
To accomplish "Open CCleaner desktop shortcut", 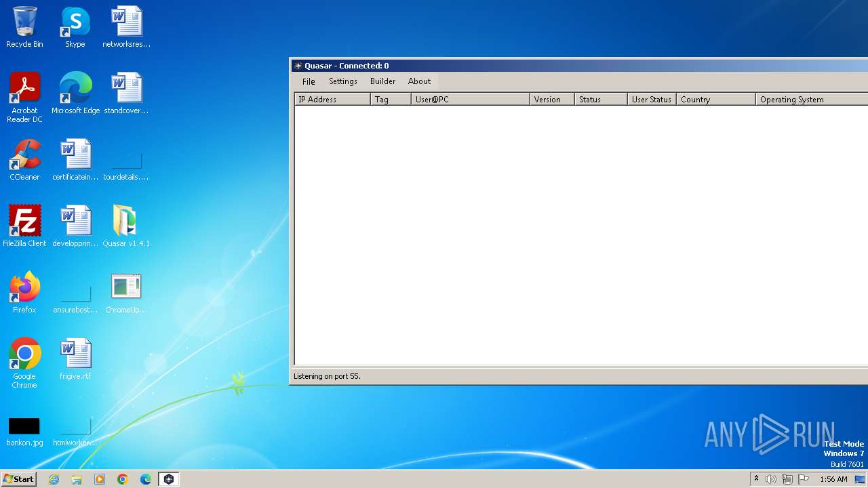I will 24,160.
